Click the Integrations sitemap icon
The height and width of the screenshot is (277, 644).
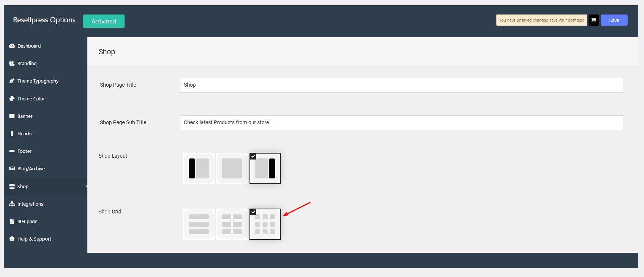12,204
